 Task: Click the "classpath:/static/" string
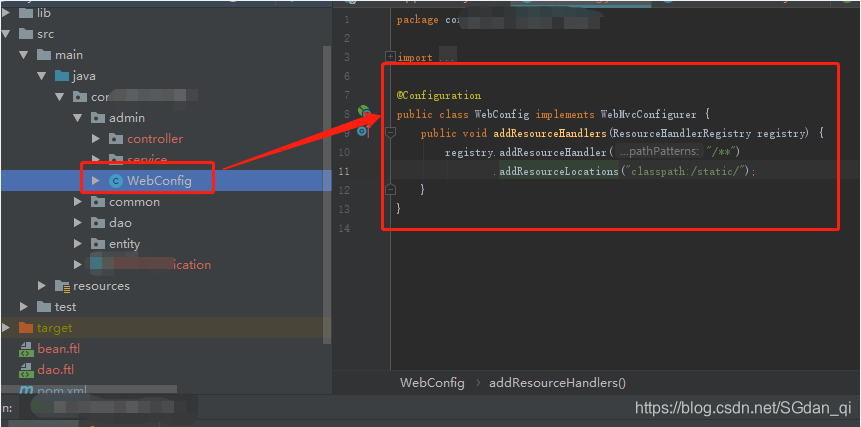tap(685, 171)
